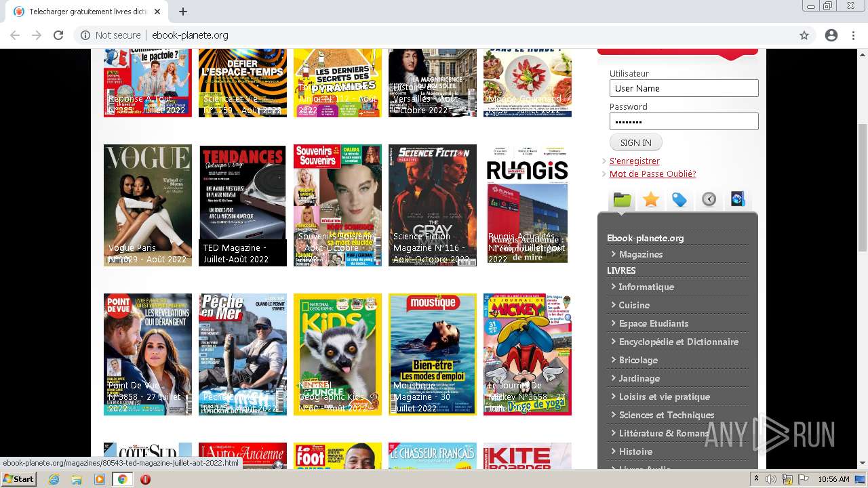Viewport: 868px width, 488px height.
Task: Expand Sciences et Techniques category
Action: [x=667, y=415]
